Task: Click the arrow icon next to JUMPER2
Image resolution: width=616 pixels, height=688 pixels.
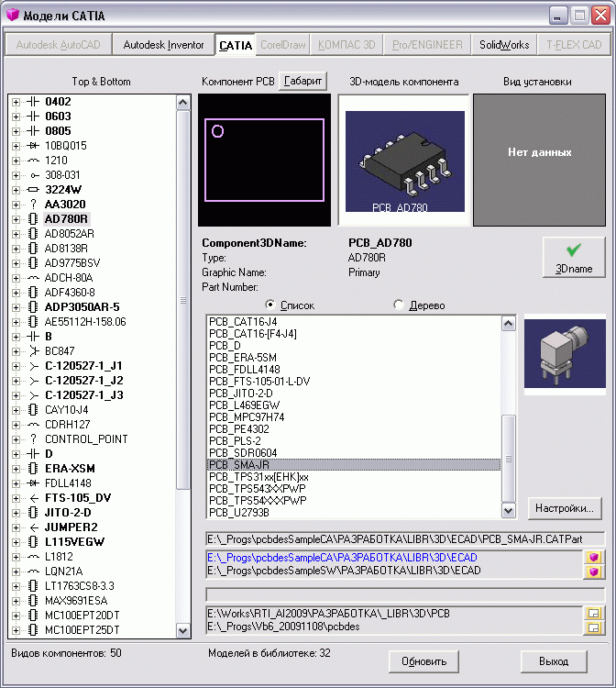Action: point(34,527)
